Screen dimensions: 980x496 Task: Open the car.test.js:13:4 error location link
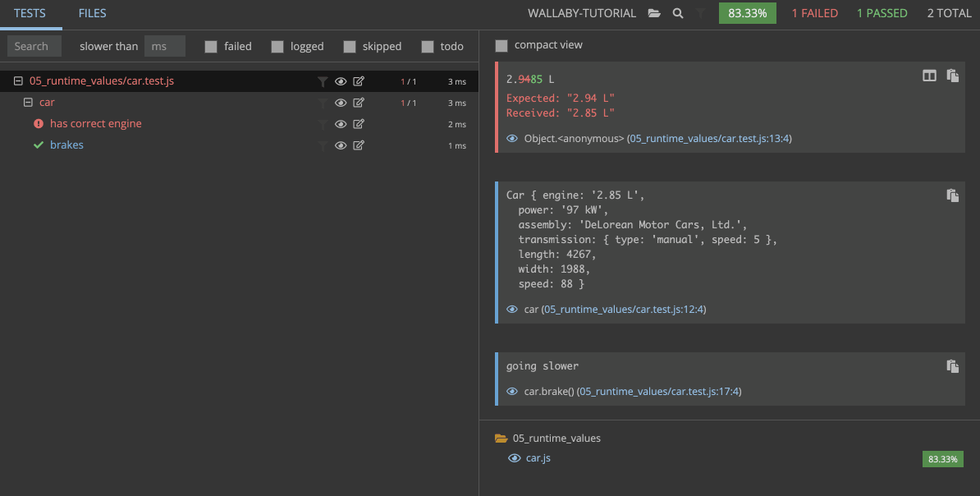click(709, 139)
